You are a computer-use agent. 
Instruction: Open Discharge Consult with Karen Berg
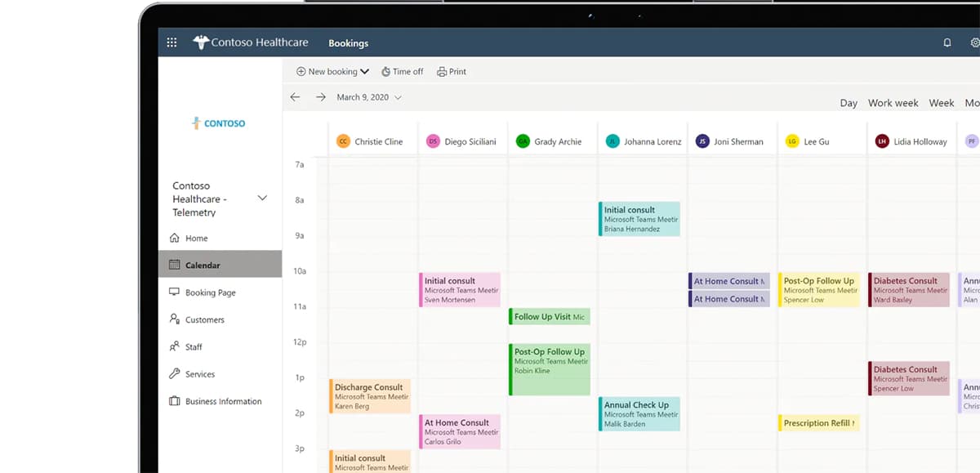point(370,396)
